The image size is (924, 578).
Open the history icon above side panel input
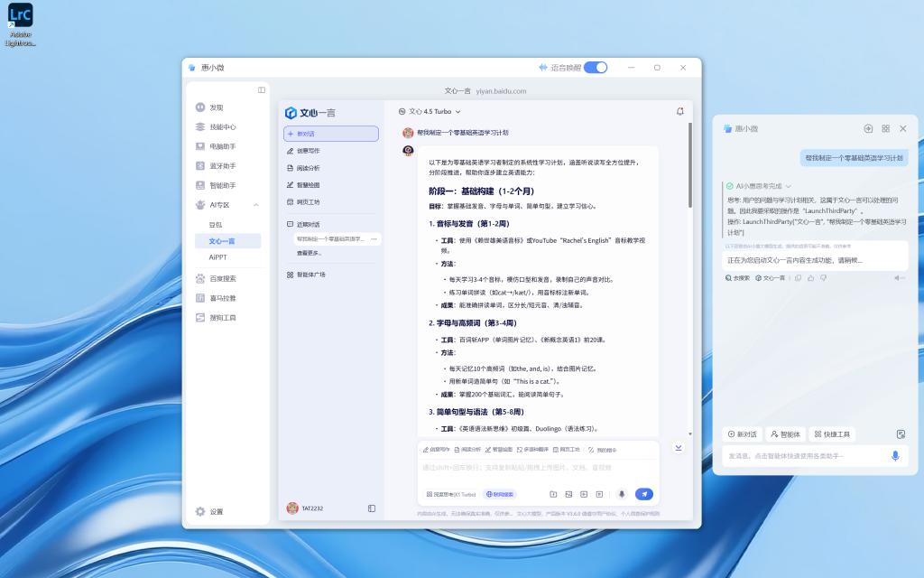click(901, 434)
